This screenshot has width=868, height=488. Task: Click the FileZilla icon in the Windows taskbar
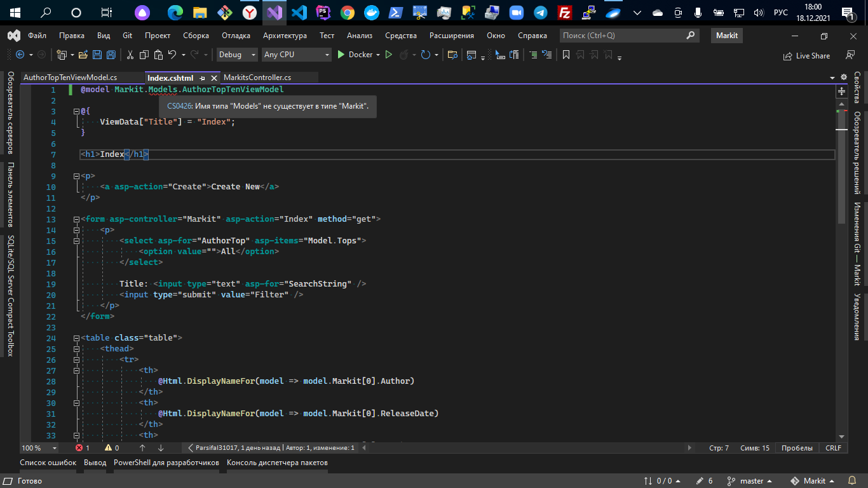click(x=564, y=12)
